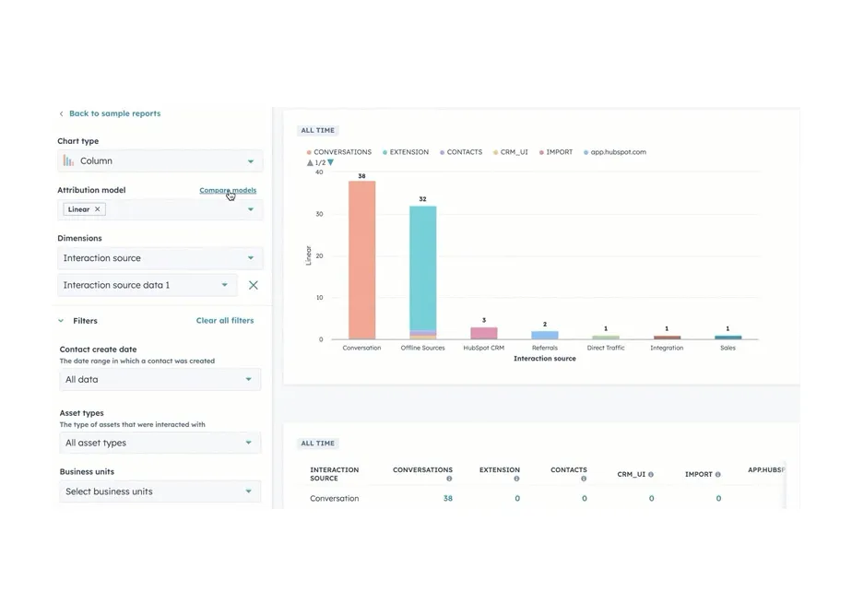This screenshot has height=616, width=852.
Task: Click the CONVERSATIONS legend color dot
Action: coord(308,151)
